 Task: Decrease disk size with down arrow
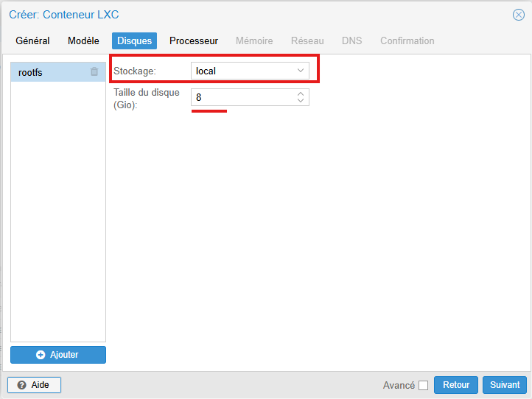pos(301,101)
